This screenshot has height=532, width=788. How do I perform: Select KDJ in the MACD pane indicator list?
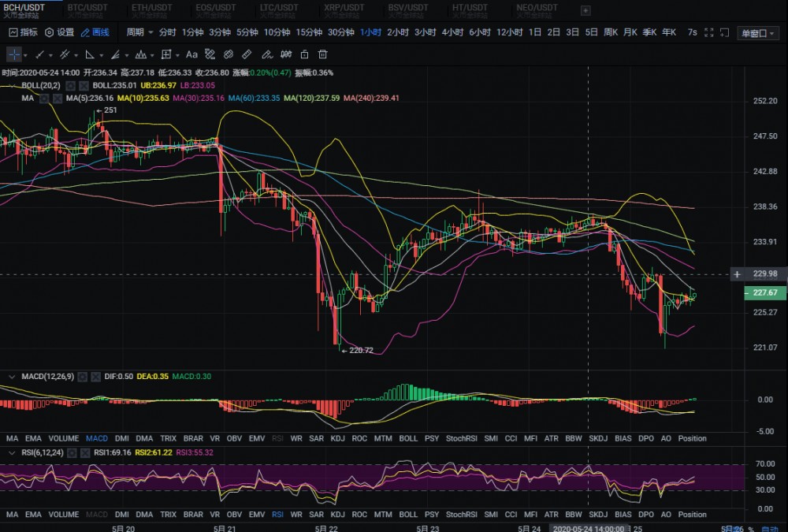pyautogui.click(x=337, y=438)
